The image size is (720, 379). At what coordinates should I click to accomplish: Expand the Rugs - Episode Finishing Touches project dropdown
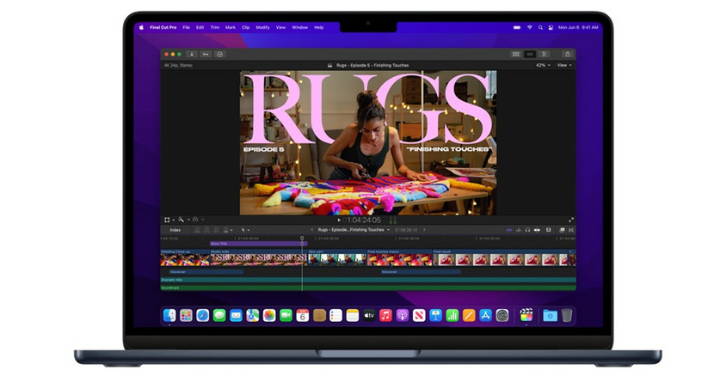354,230
